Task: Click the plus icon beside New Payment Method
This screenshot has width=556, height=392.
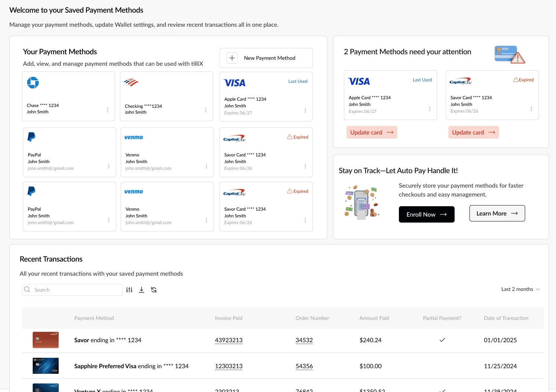Action: pos(232,58)
